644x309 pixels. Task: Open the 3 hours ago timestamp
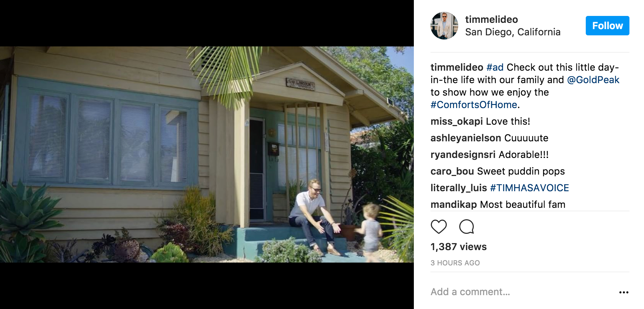[x=455, y=263]
